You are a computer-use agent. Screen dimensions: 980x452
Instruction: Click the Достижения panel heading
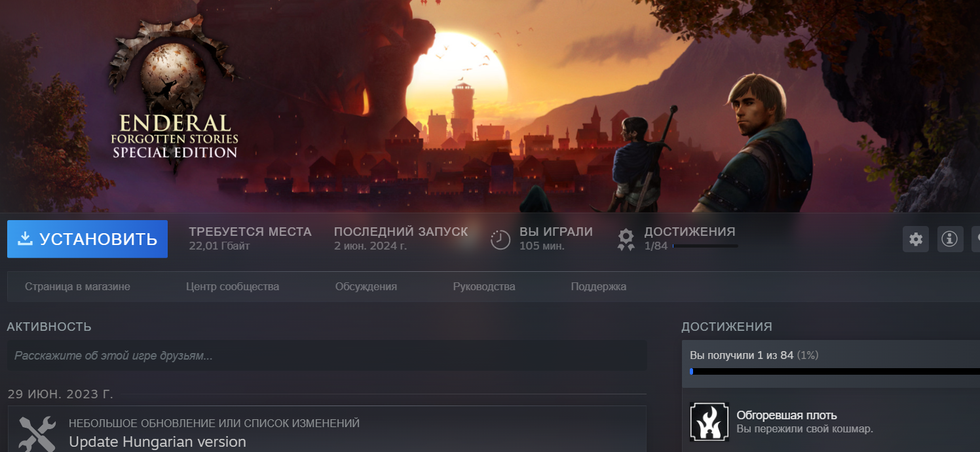click(x=726, y=327)
